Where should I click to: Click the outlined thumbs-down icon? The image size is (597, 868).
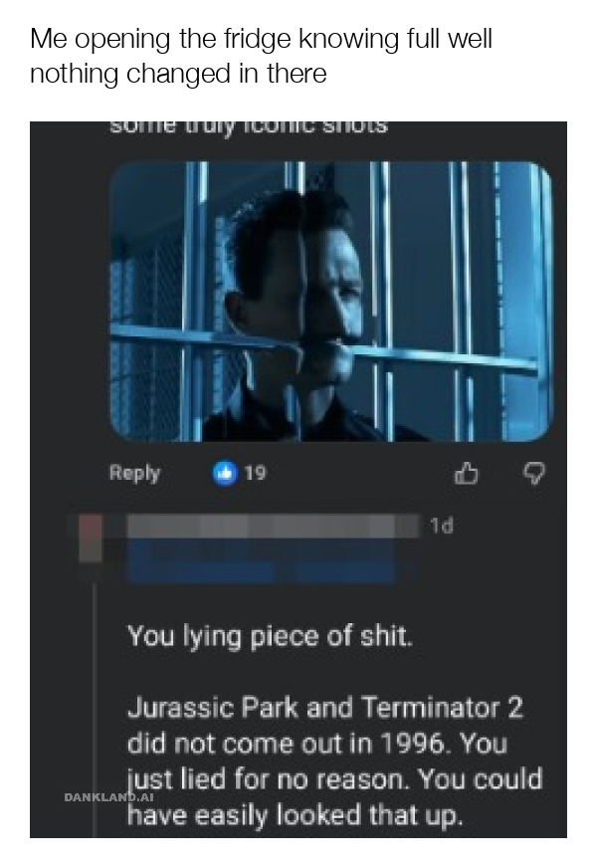534,473
